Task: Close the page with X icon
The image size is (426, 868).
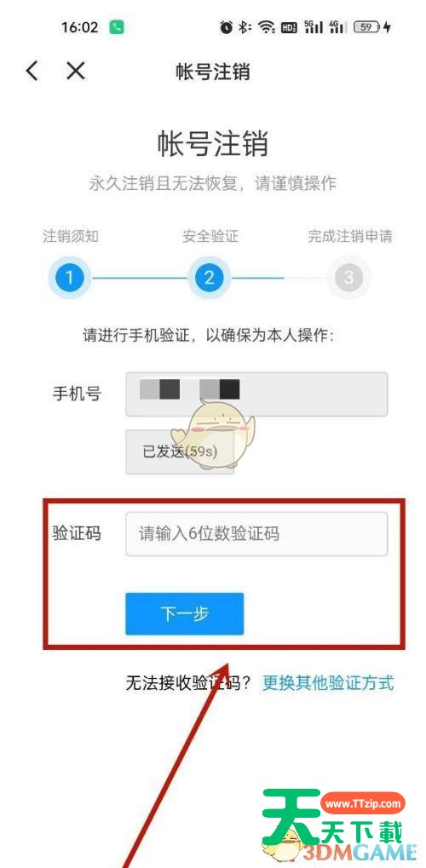Action: pos(75,71)
